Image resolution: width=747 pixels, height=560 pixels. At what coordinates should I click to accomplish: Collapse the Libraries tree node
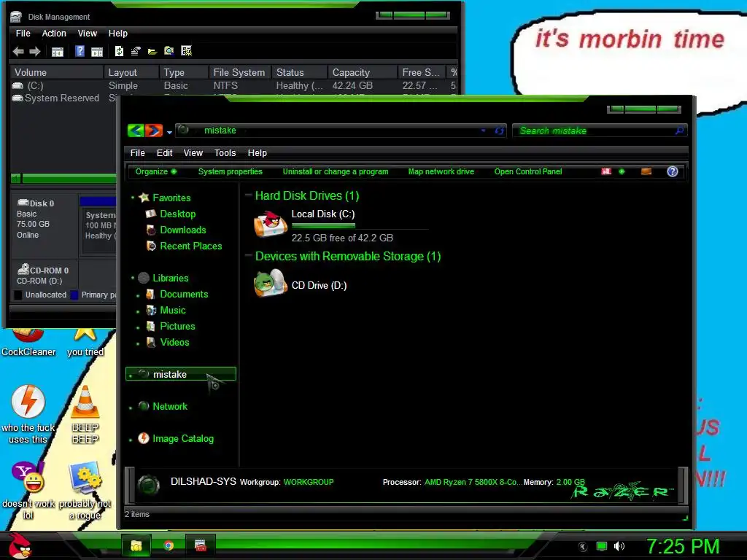click(x=133, y=278)
